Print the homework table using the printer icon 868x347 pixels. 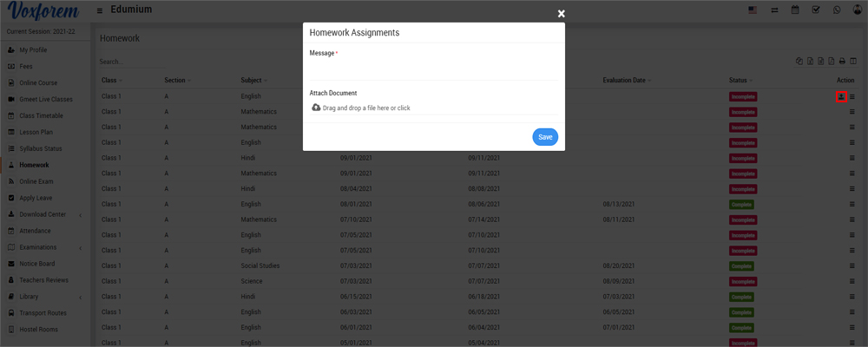(x=841, y=61)
